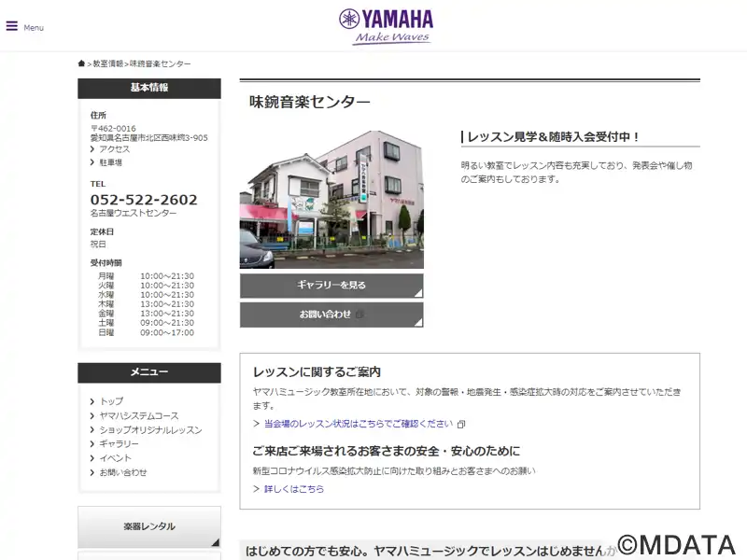The width and height of the screenshot is (747, 560).
Task: Click the 土曜 09:00～21:30 hours row
Action: [146, 323]
